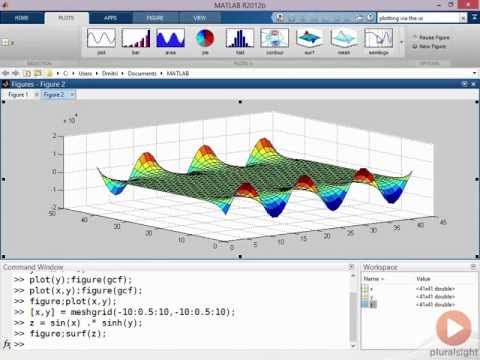
Task: Close the Figures panel
Action: click(x=473, y=84)
